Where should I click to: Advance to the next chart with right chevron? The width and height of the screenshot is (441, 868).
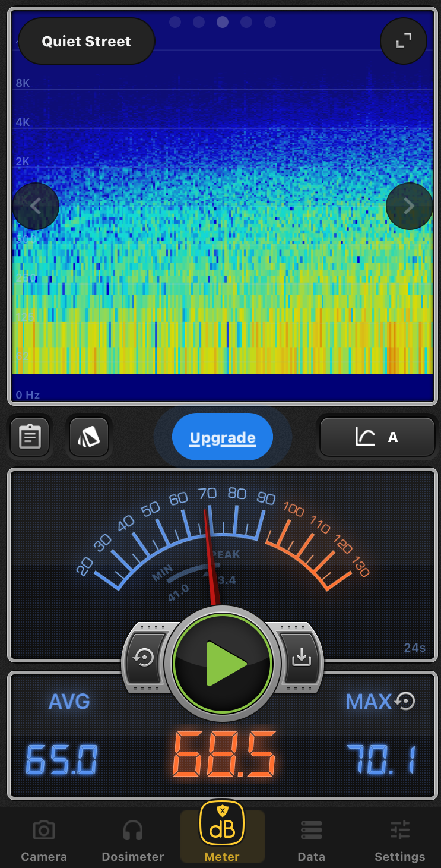(409, 206)
